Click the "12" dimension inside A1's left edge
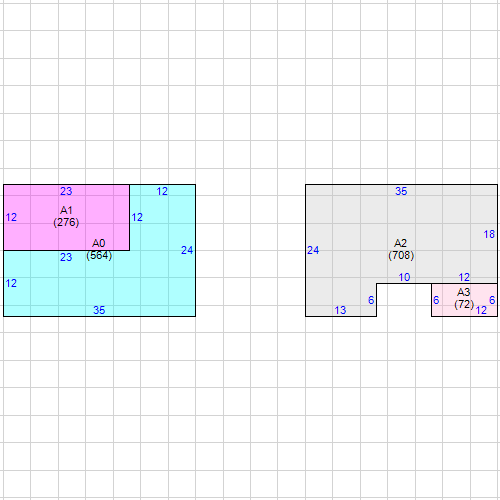The width and height of the screenshot is (500, 500). click(x=11, y=217)
